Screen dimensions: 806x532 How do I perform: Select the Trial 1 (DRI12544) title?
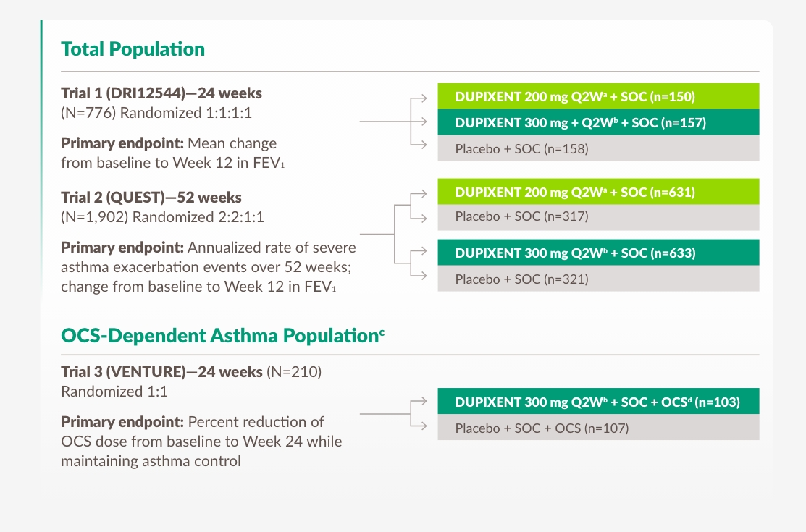pyautogui.click(x=161, y=93)
